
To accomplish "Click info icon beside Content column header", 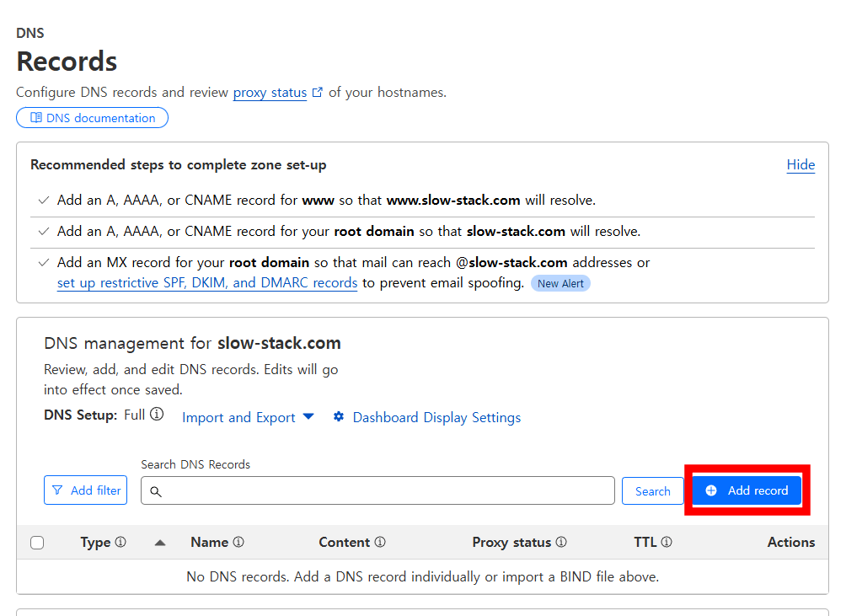I will (x=380, y=542).
